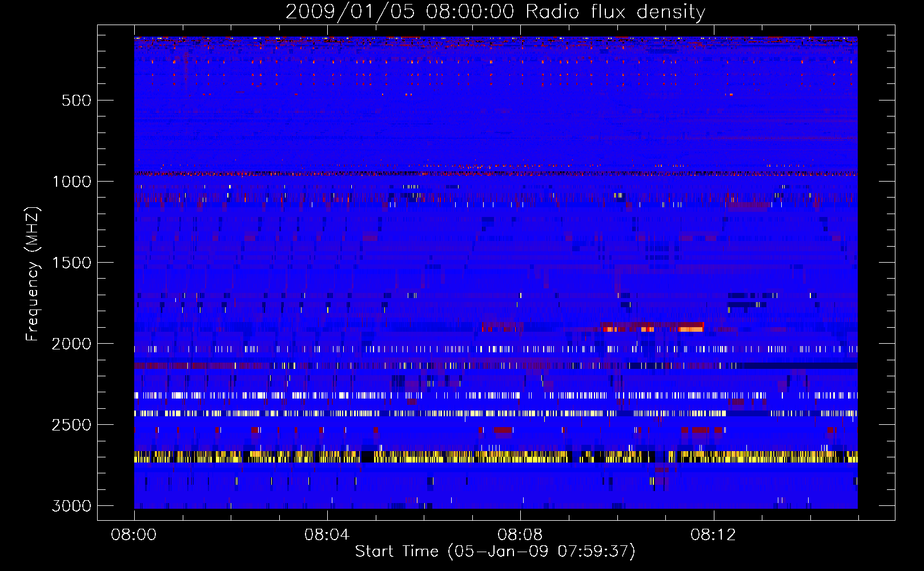This screenshot has width=924, height=571.
Task: Click the yellow interference band near 2700 MHz
Action: tap(496, 456)
